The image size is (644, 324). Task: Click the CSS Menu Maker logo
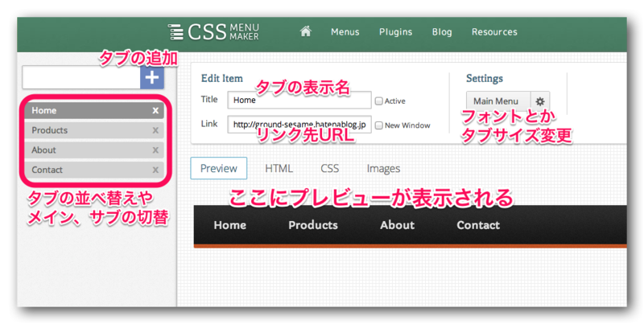(x=213, y=32)
